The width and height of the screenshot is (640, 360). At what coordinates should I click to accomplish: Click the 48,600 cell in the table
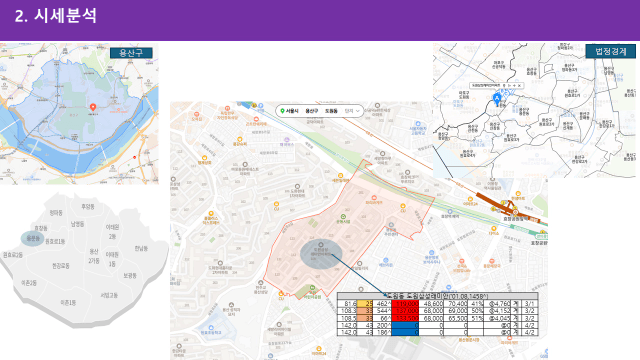coord(431,304)
